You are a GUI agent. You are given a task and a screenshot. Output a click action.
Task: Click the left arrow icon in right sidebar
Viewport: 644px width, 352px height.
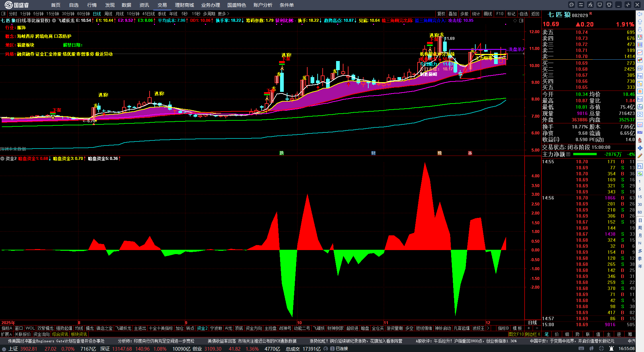[x=640, y=14]
